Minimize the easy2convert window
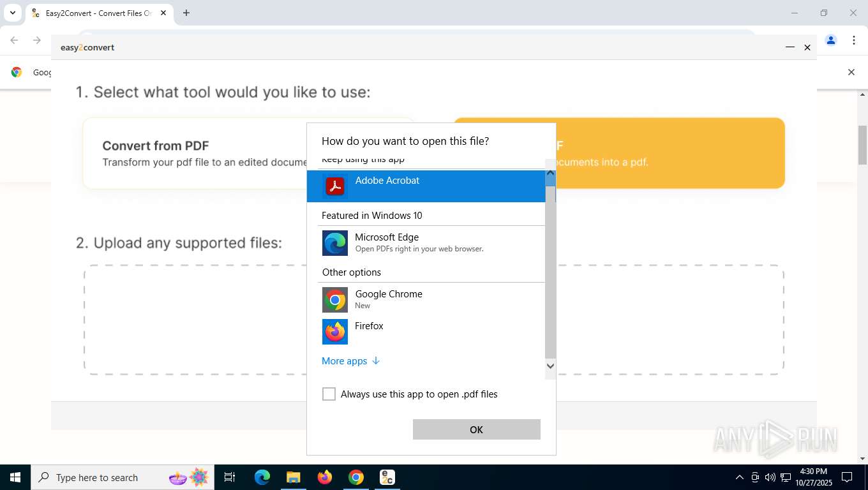 (789, 47)
